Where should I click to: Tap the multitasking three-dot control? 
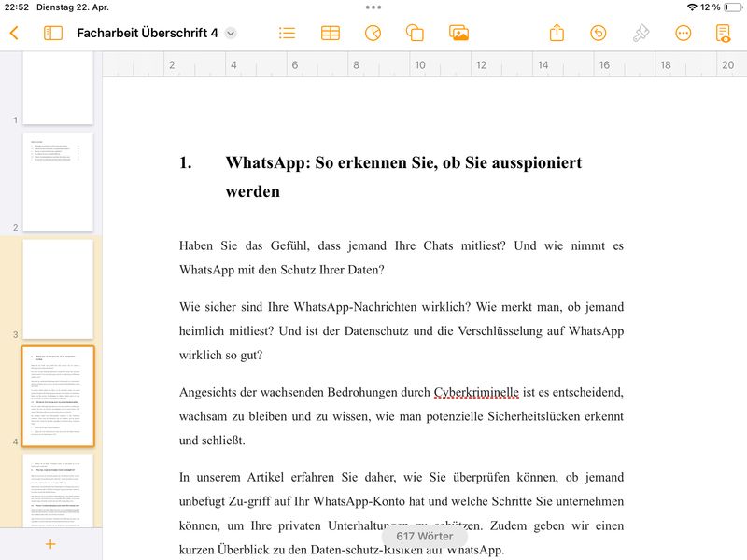coord(373,7)
